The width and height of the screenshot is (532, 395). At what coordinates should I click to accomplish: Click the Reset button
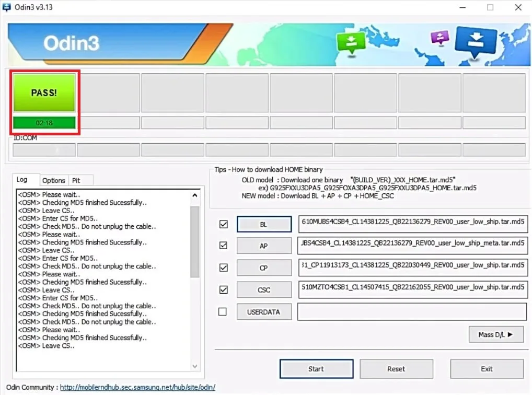pos(396,369)
